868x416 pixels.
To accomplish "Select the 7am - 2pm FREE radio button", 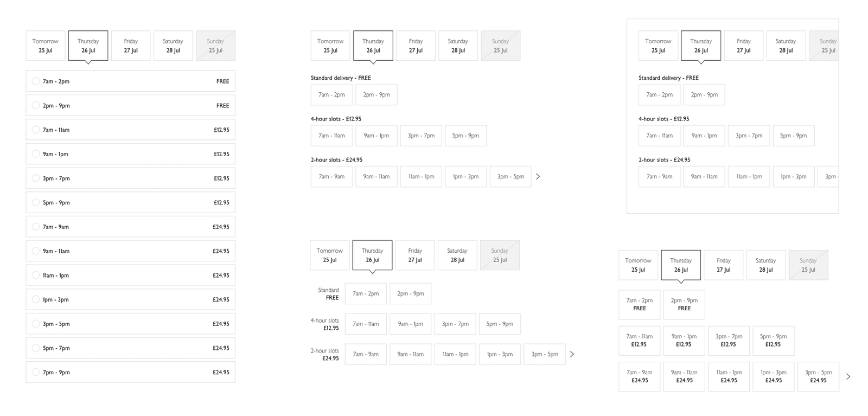I will point(36,81).
